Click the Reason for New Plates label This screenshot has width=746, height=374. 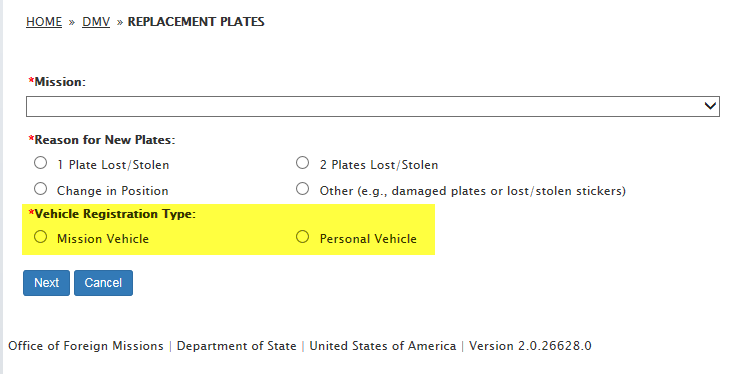102,140
